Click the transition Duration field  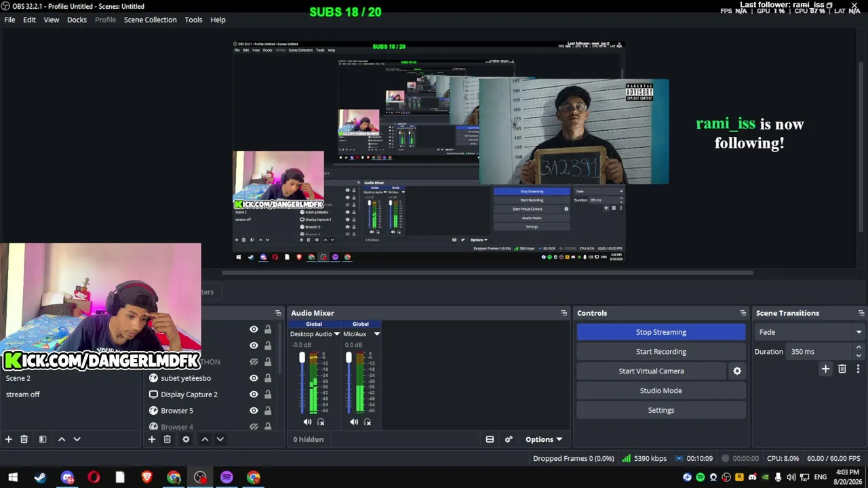click(818, 352)
